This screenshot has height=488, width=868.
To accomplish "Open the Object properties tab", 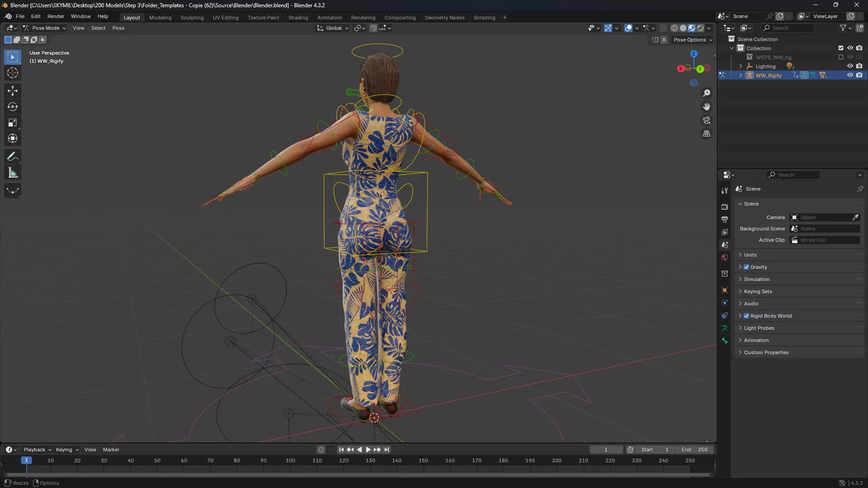I will coord(725,290).
